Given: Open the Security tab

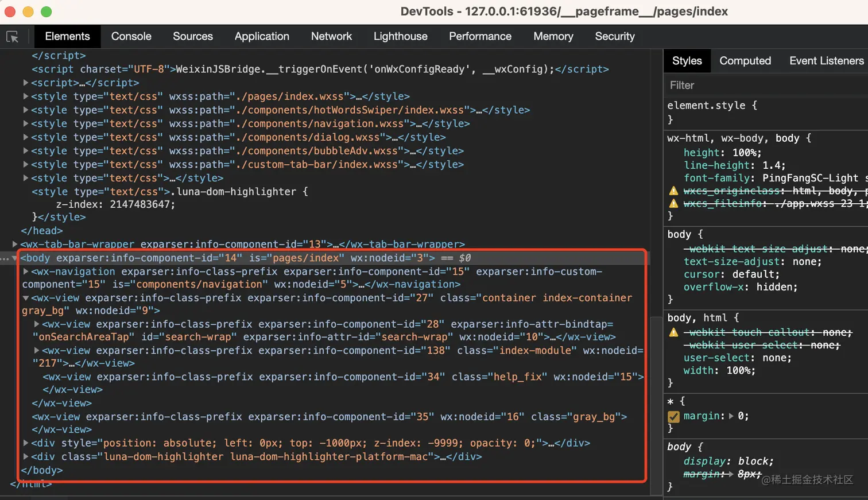Looking at the screenshot, I should tap(615, 37).
